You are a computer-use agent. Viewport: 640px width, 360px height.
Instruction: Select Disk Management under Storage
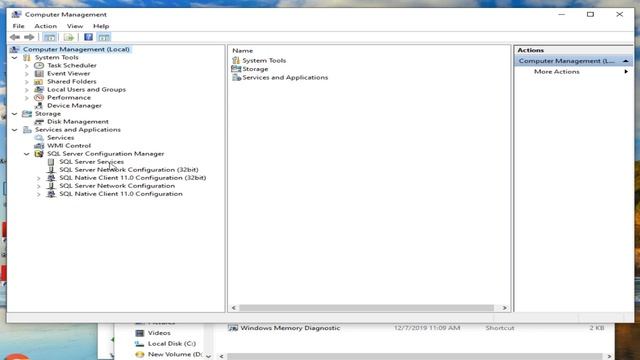[x=78, y=122]
